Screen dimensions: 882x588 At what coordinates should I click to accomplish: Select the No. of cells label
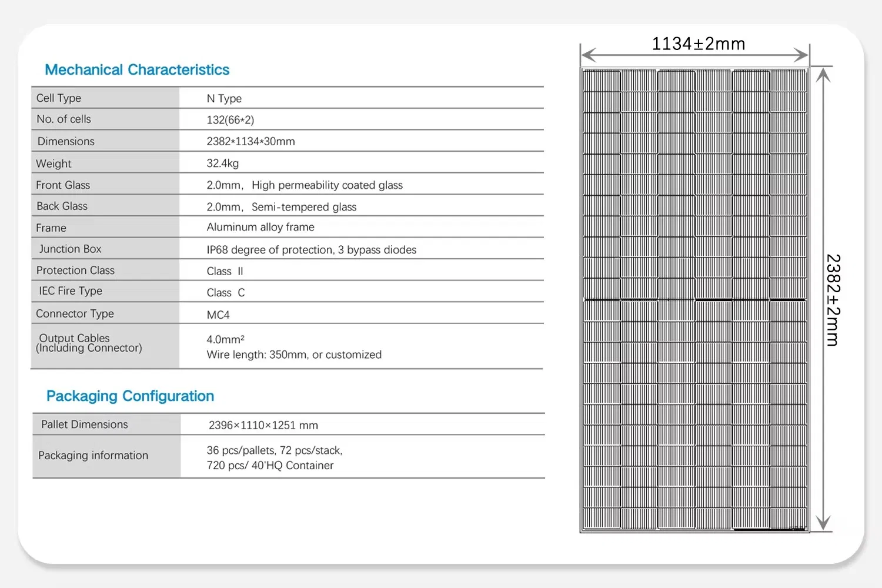point(64,119)
